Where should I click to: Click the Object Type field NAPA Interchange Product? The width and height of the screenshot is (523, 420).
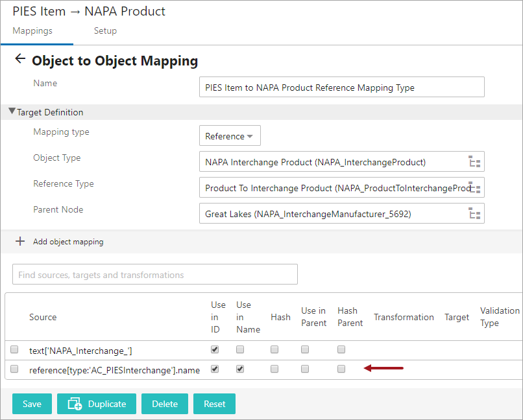pyautogui.click(x=342, y=161)
